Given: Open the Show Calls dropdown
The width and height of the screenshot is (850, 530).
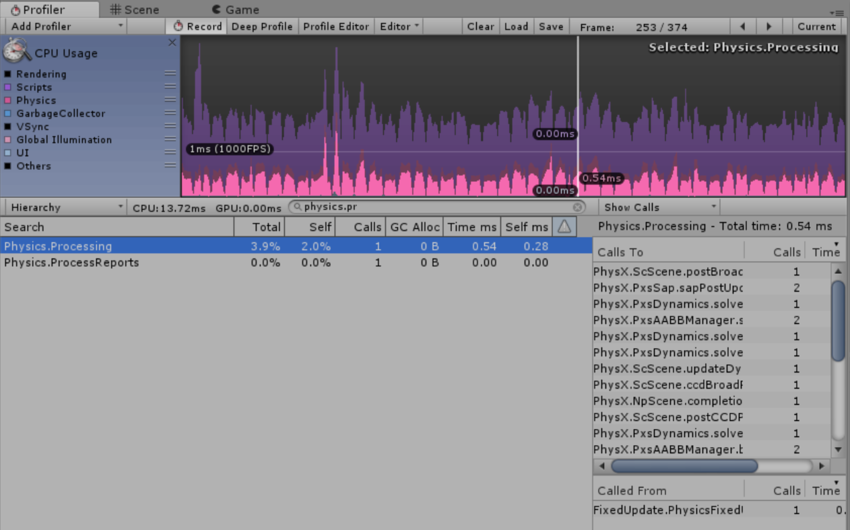Looking at the screenshot, I should coord(659,208).
